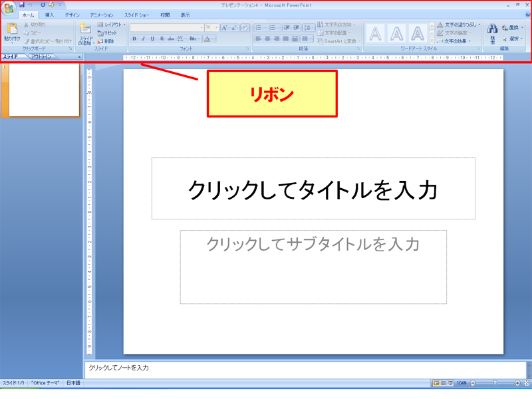Viewport: 532px width, 399px height.
Task: Open the 表示 ribbon tab
Action: (185, 15)
